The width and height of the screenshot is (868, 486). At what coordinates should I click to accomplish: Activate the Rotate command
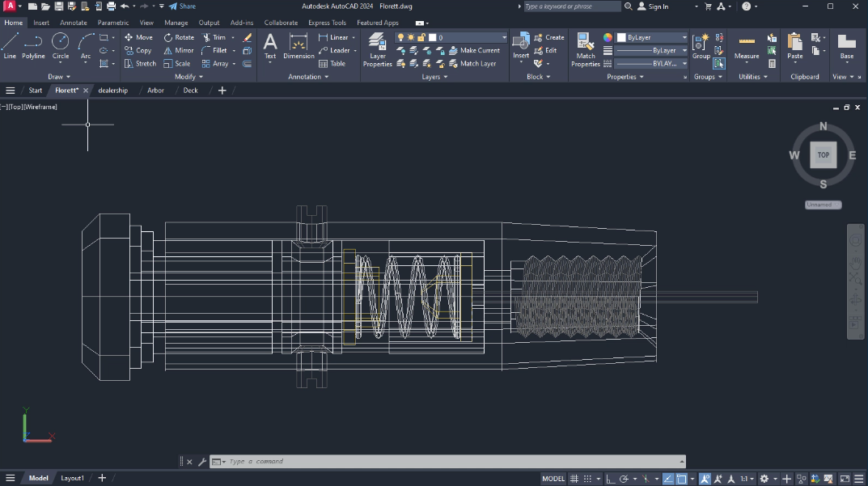point(179,37)
